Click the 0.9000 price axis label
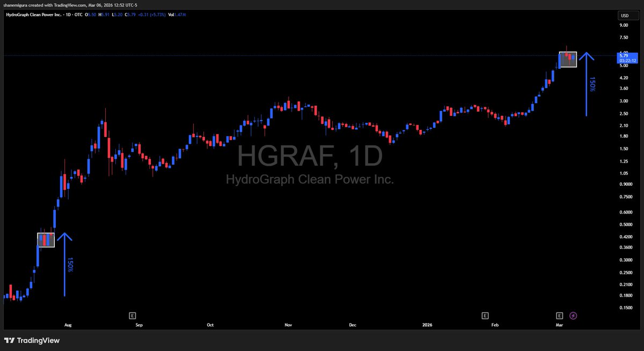 pyautogui.click(x=625, y=184)
